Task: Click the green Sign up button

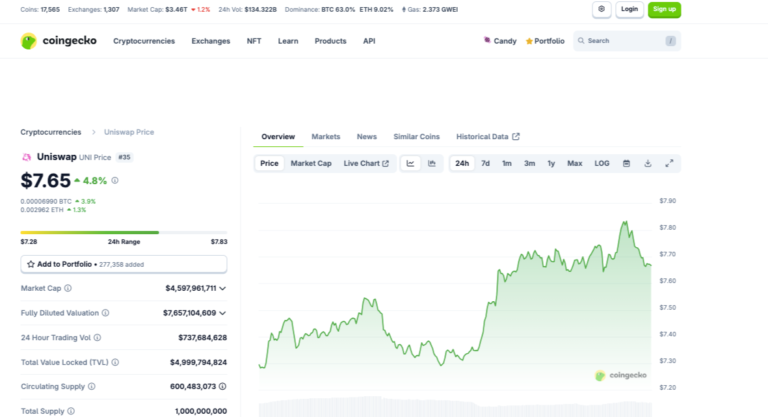Action: coord(664,9)
